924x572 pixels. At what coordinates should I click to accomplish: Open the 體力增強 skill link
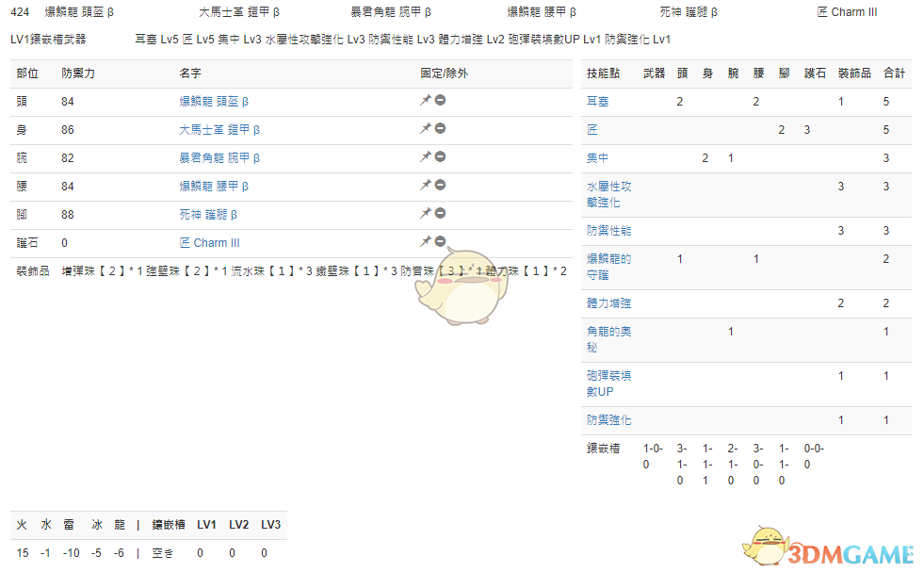click(x=608, y=303)
